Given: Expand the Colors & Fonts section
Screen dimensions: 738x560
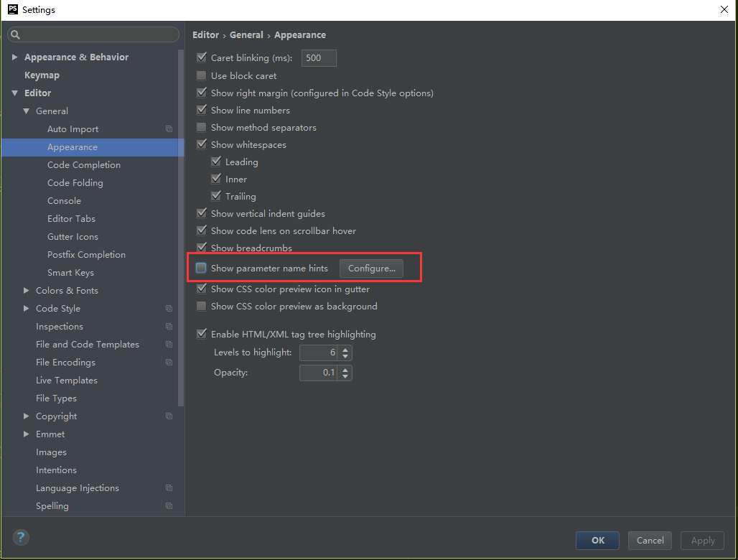Looking at the screenshot, I should pos(27,291).
